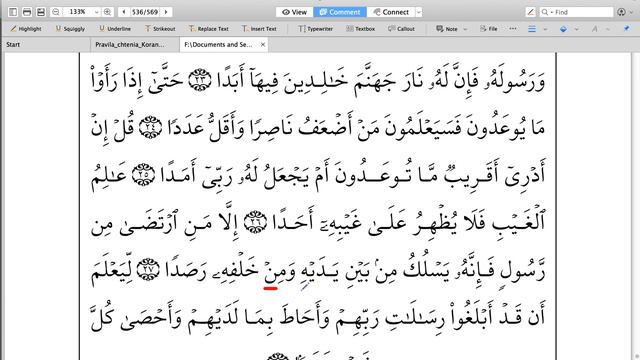Click the line thickness icon

pos(532,29)
